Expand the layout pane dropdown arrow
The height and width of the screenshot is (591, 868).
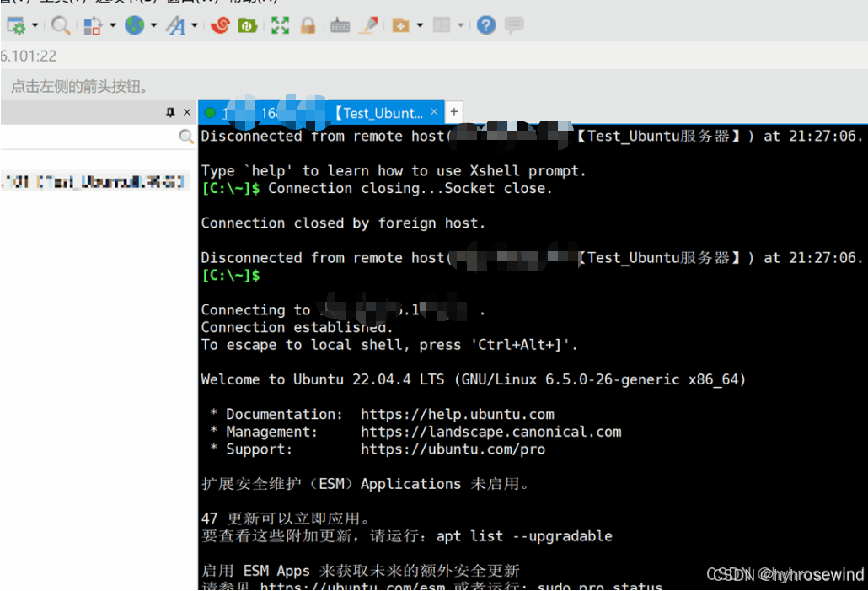[x=461, y=25]
